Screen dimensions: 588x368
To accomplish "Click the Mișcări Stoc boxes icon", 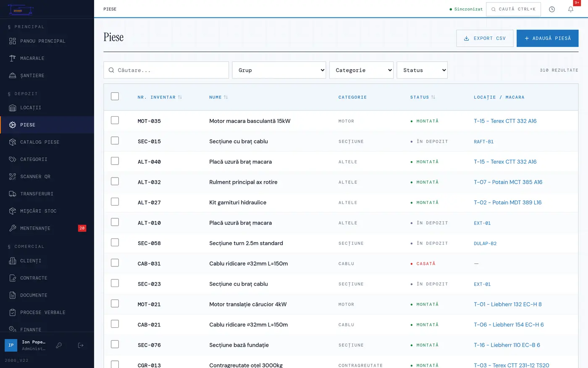I will (x=13, y=211).
